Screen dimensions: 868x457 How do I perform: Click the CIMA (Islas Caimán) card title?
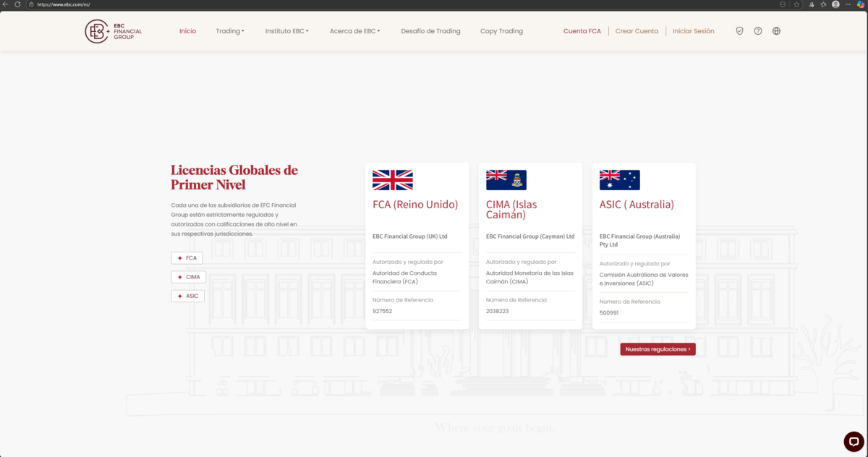tap(511, 210)
